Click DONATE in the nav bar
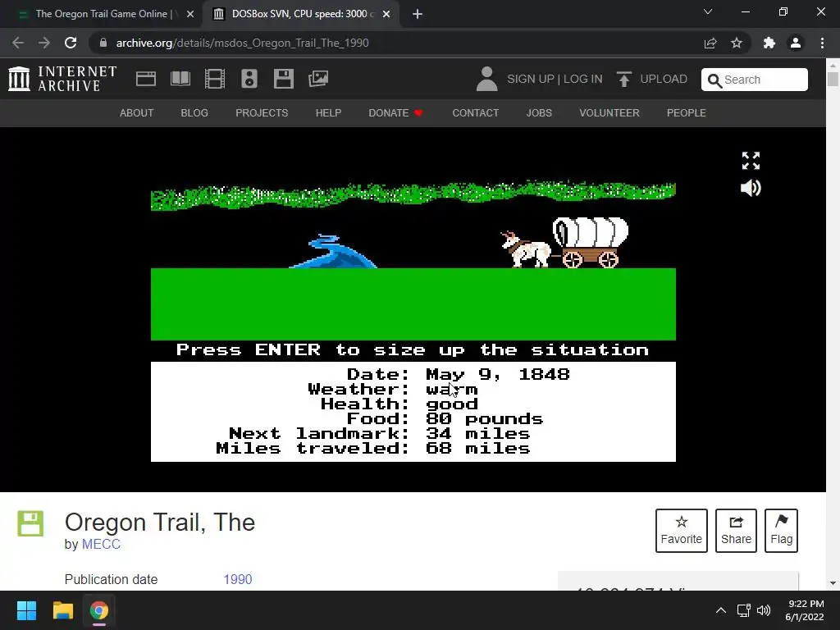840x630 pixels. point(396,113)
